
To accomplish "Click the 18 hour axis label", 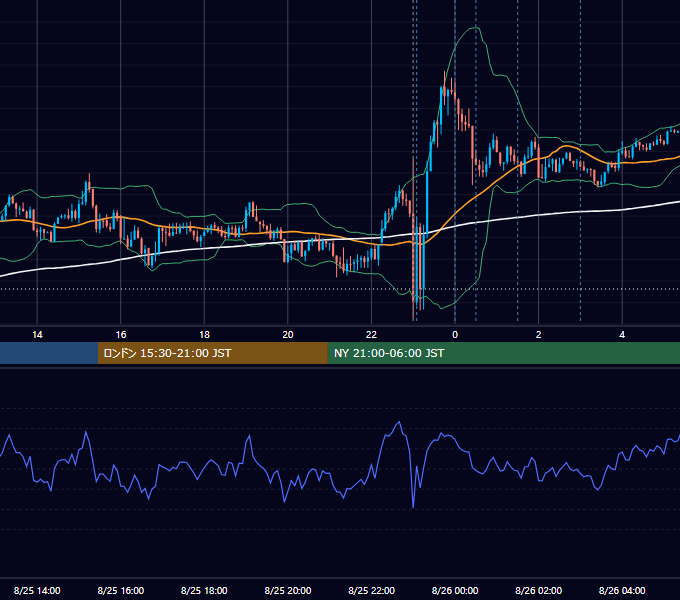I will (204, 335).
